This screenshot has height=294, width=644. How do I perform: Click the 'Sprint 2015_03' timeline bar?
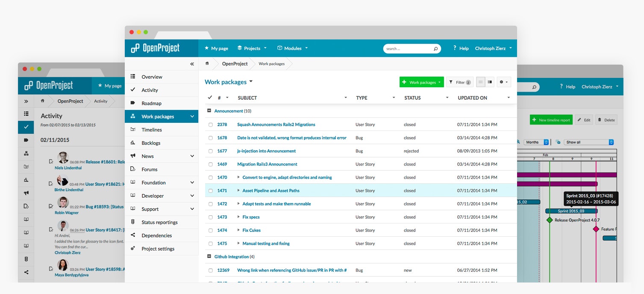click(571, 211)
